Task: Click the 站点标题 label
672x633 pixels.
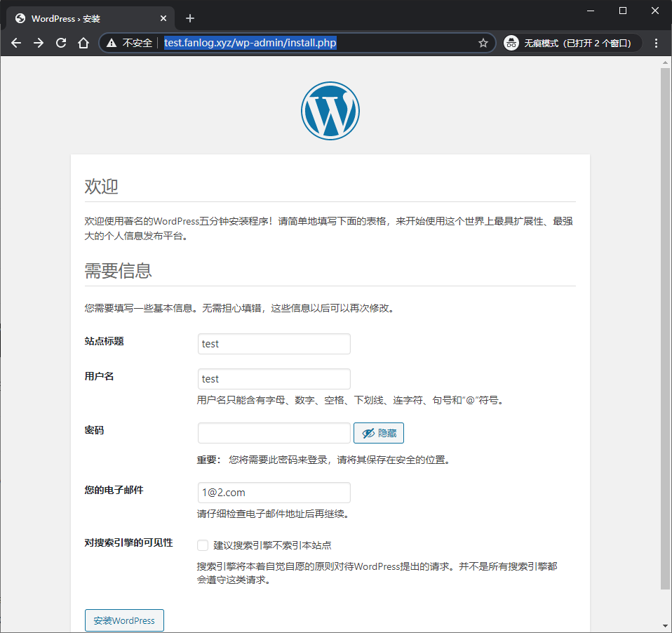Action: pos(104,341)
